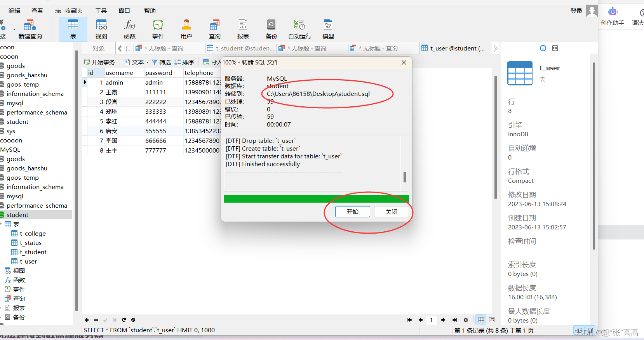Open the 事件 (Event) toolbar icon
The width and height of the screenshot is (644, 340).
158,29
